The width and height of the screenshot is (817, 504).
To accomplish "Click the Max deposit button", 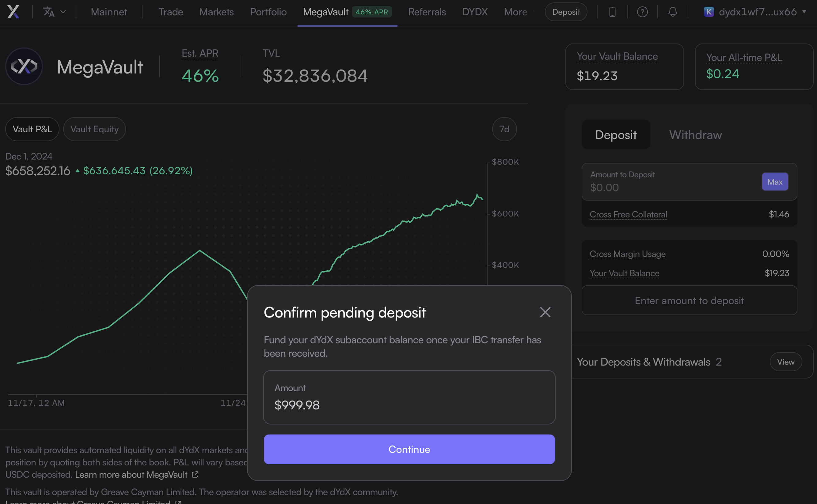I will tap(775, 182).
